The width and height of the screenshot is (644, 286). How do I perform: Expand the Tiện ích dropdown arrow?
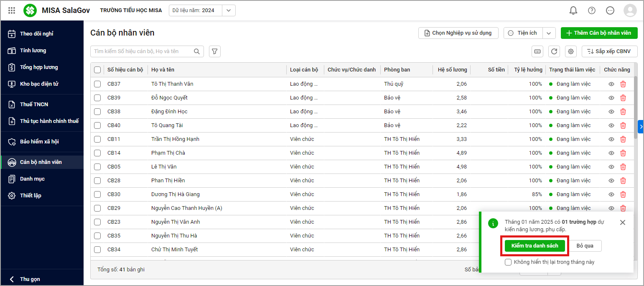point(549,33)
